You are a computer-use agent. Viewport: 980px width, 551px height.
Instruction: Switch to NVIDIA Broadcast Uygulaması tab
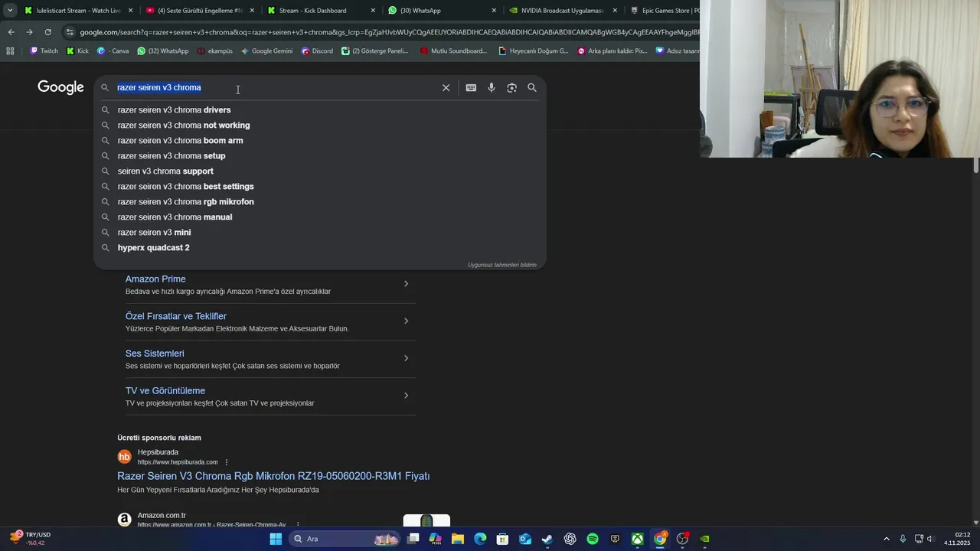point(563,11)
